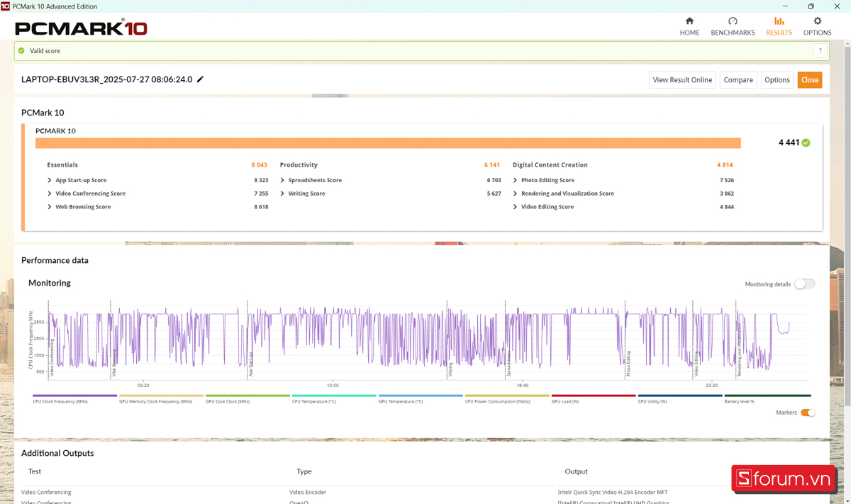Select GPU Load legend swatch

coord(594,396)
